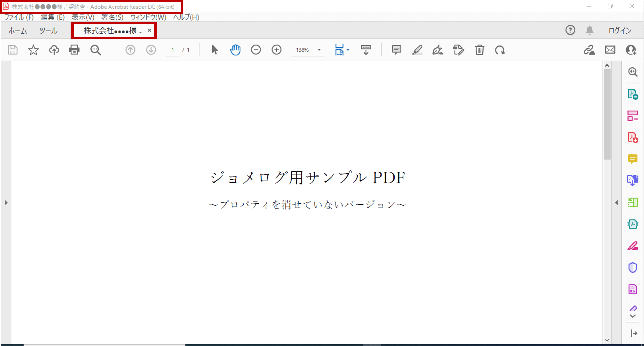
Task: Open Organize Pages tool in sidebar
Action: [x=633, y=202]
